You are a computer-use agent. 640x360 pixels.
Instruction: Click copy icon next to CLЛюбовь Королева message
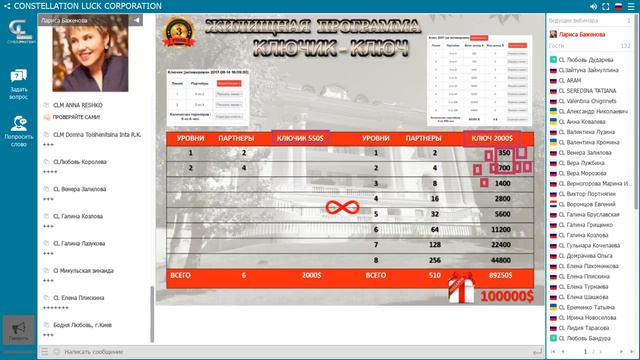47,162
